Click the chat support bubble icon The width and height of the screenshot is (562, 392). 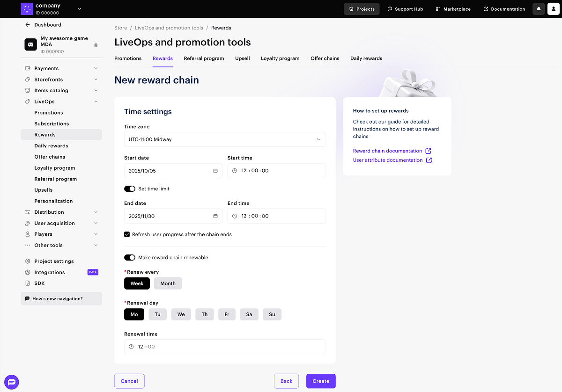12,382
